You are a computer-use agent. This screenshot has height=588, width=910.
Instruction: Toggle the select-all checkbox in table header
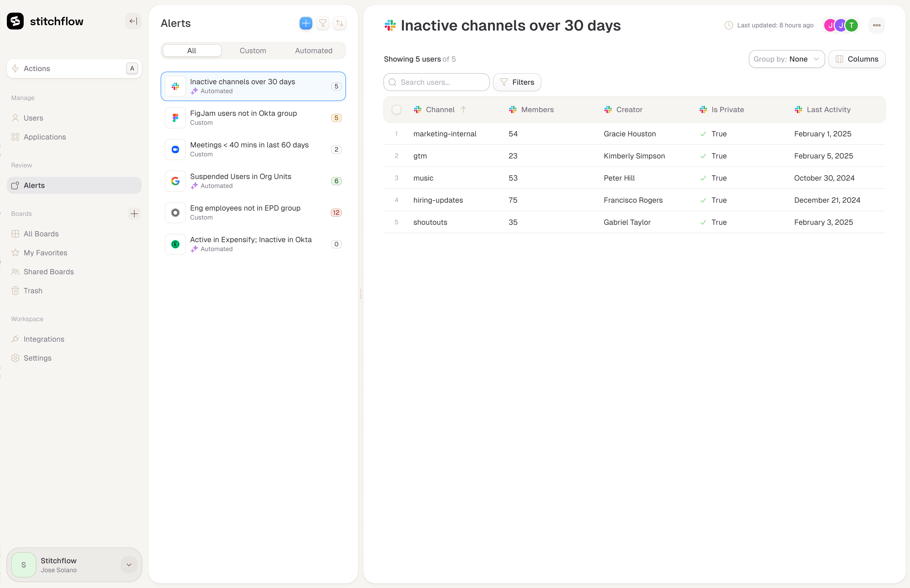pos(396,109)
